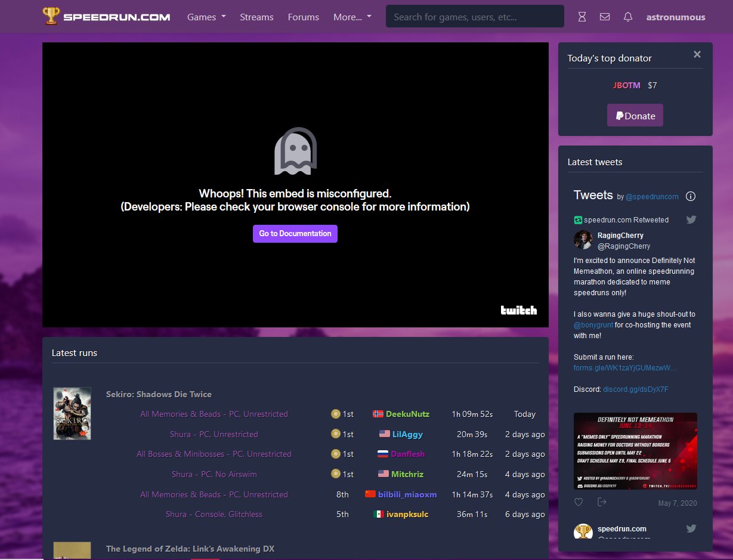Click the RagingCherry display name in tweet
The width and height of the screenshot is (733, 560).
620,236
